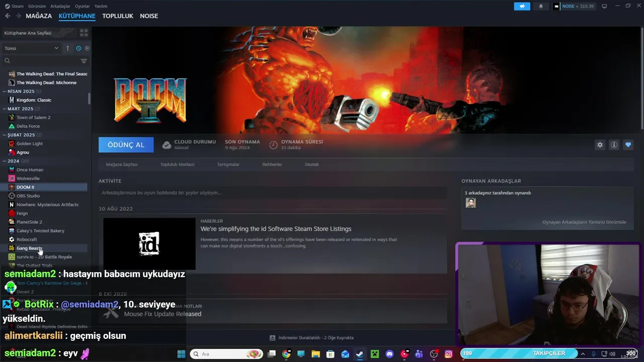The width and height of the screenshot is (644, 362).
Task: Open the Rehberler link
Action: tap(272, 164)
